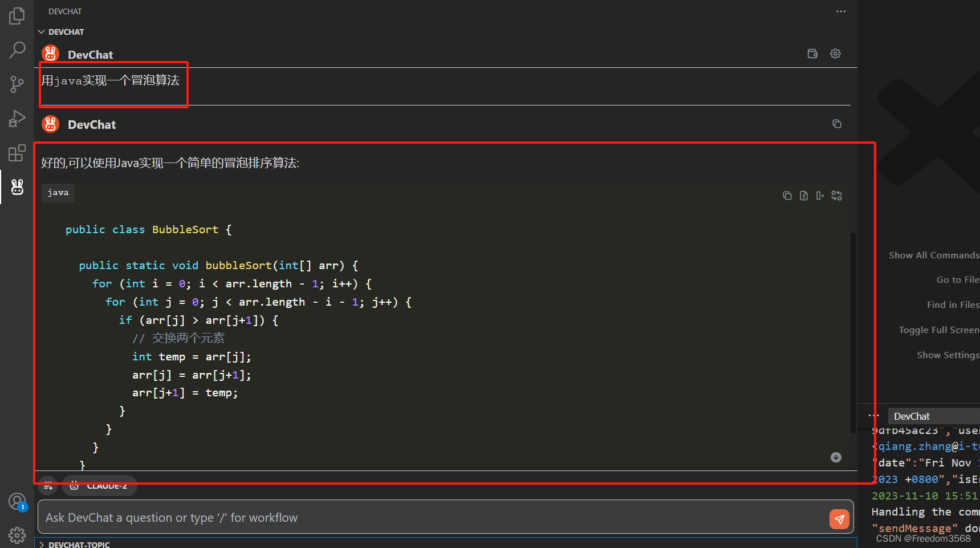Click the "arr[j+1] = temp;" line
980x548 pixels.
[x=185, y=393]
